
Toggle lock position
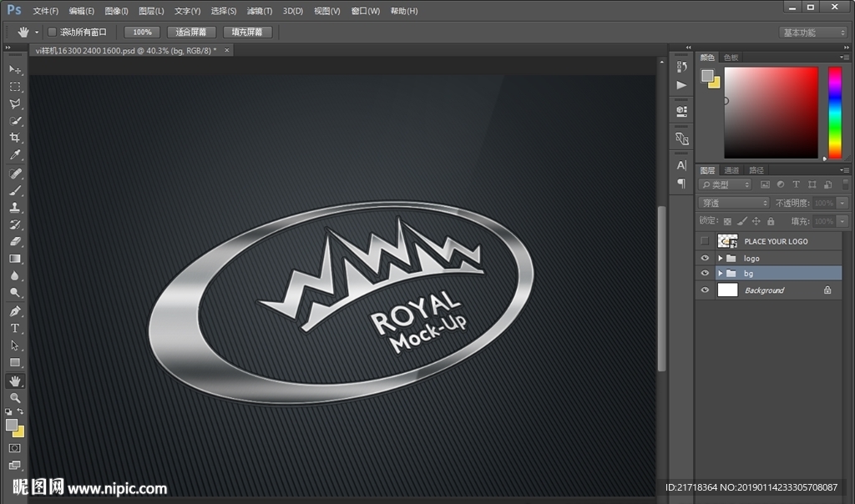756,221
